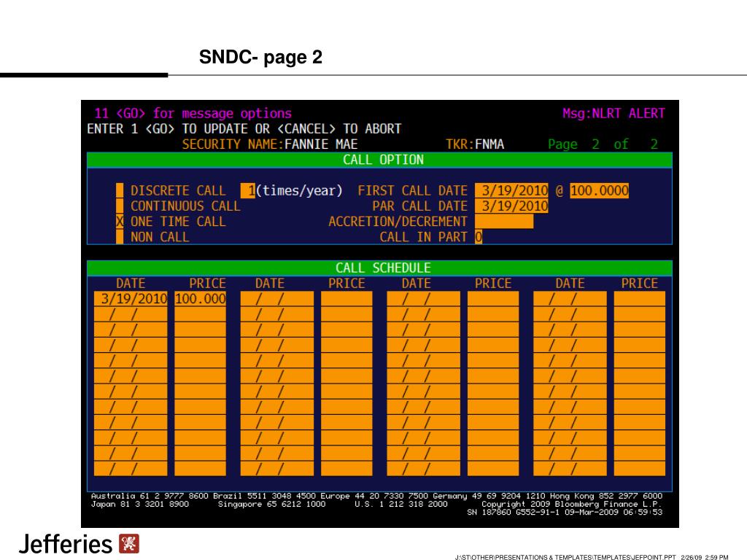747x560 pixels.
Task: Click the 'CALL IN PART' label
Action: (x=424, y=237)
